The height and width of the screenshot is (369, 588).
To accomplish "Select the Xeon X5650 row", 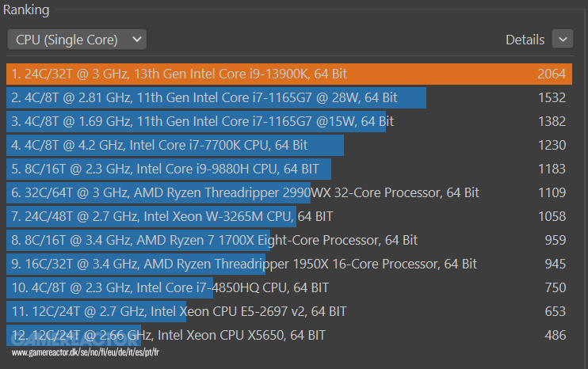I will click(x=289, y=335).
